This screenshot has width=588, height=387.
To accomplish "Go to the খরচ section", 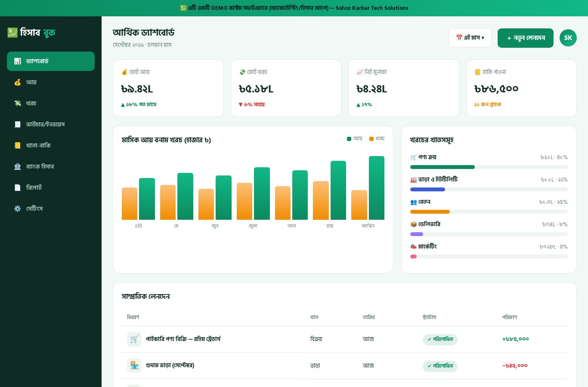I will pos(51,103).
